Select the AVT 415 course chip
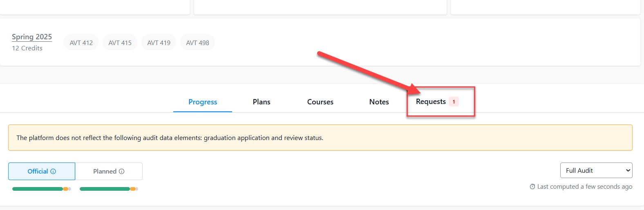Viewport: 644px width, 210px height. (120, 43)
